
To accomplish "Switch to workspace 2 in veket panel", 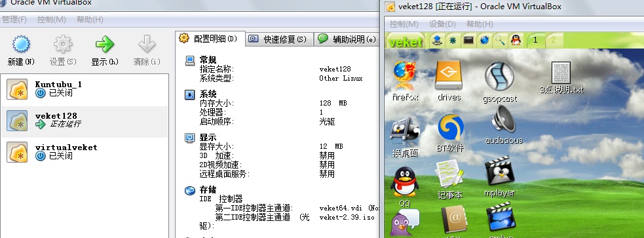I will point(554,40).
